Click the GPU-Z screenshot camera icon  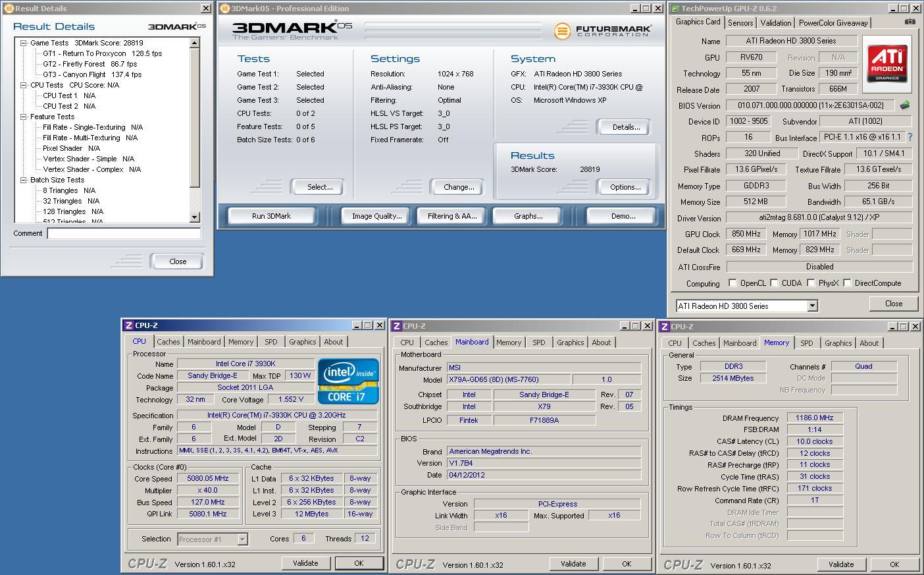910,22
